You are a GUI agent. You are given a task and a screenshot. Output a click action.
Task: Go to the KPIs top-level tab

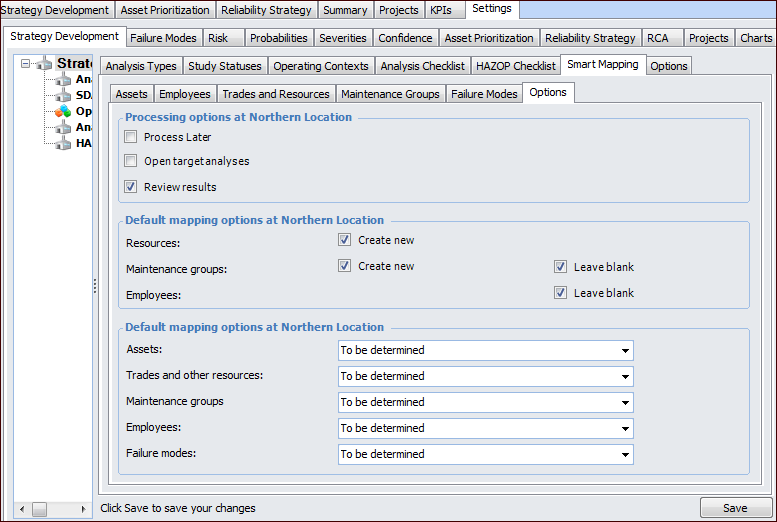[443, 10]
